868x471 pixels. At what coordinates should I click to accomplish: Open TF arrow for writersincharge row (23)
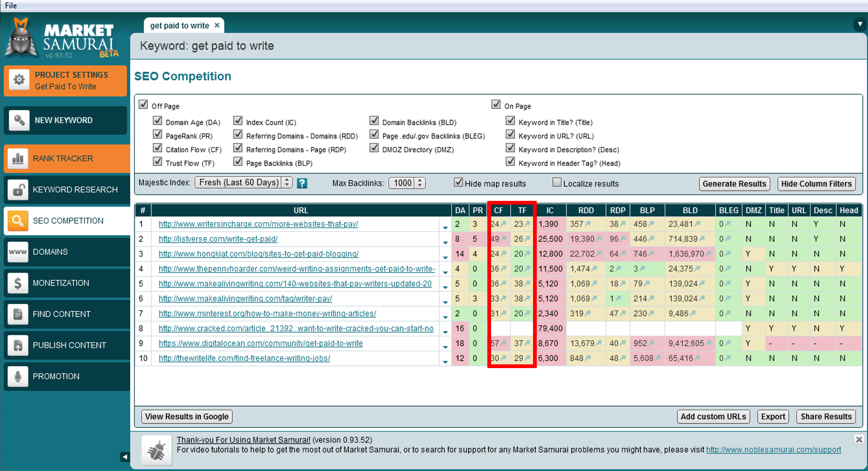(527, 224)
